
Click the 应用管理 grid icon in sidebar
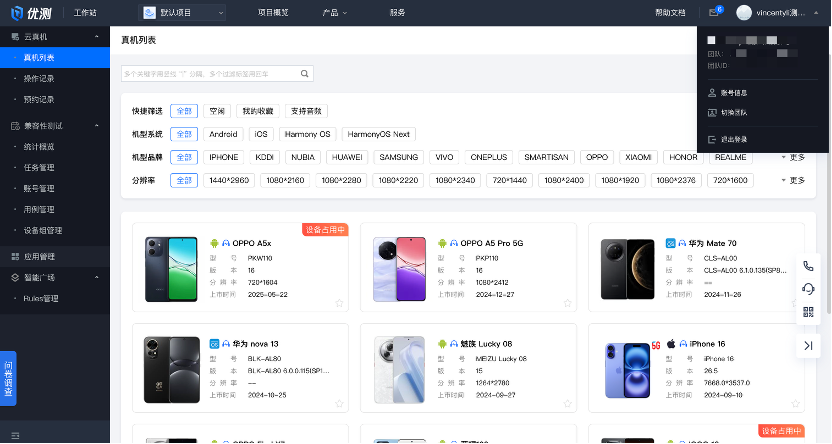[15, 257]
